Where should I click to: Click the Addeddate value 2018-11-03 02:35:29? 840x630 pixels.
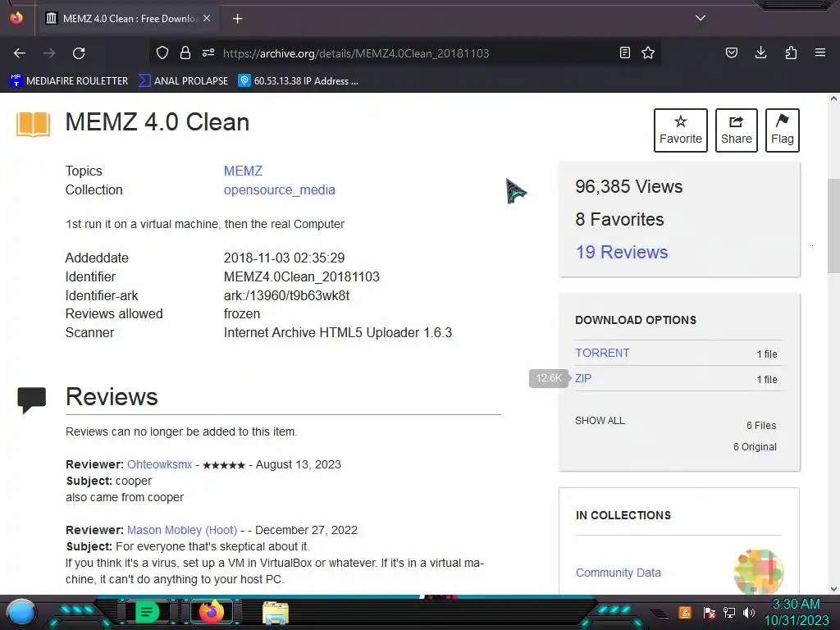[284, 258]
